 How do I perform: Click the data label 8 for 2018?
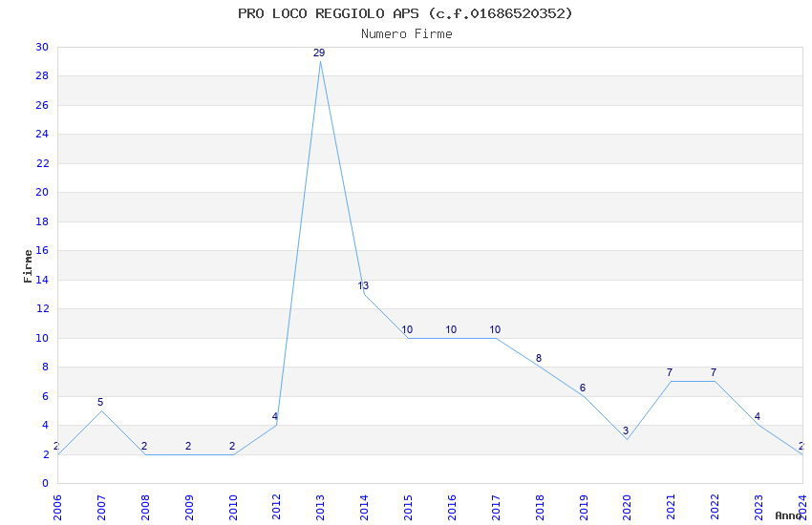[x=539, y=358]
